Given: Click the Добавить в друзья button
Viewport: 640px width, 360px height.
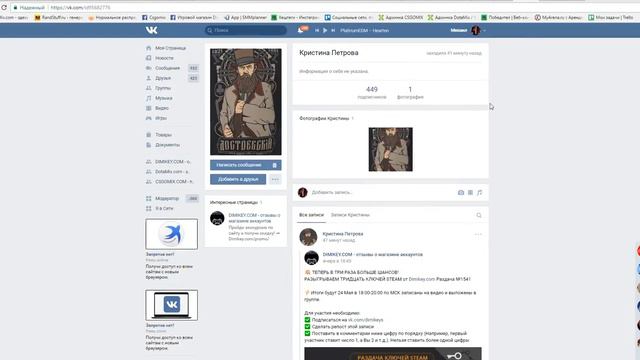Looking at the screenshot, I should (238, 179).
